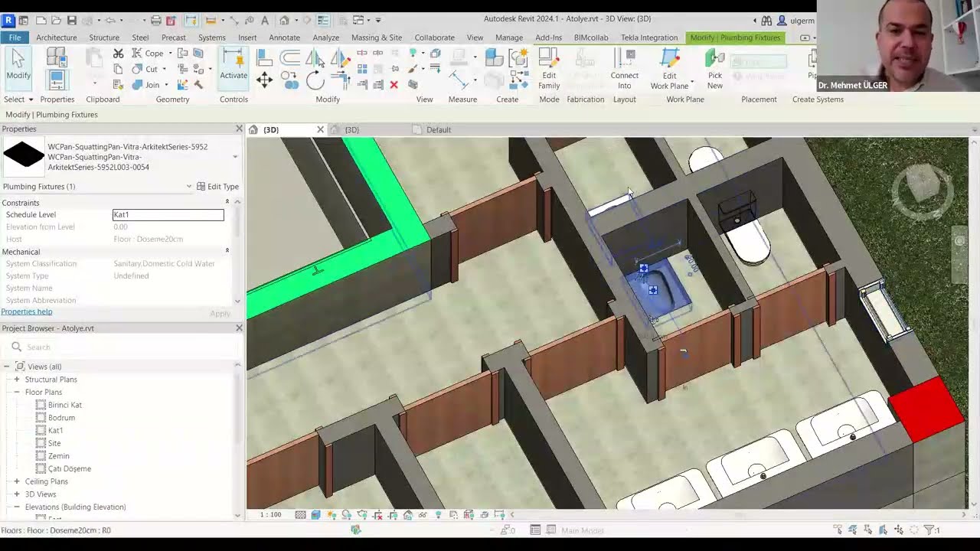
Task: Switch to the Default view tab
Action: pos(439,129)
